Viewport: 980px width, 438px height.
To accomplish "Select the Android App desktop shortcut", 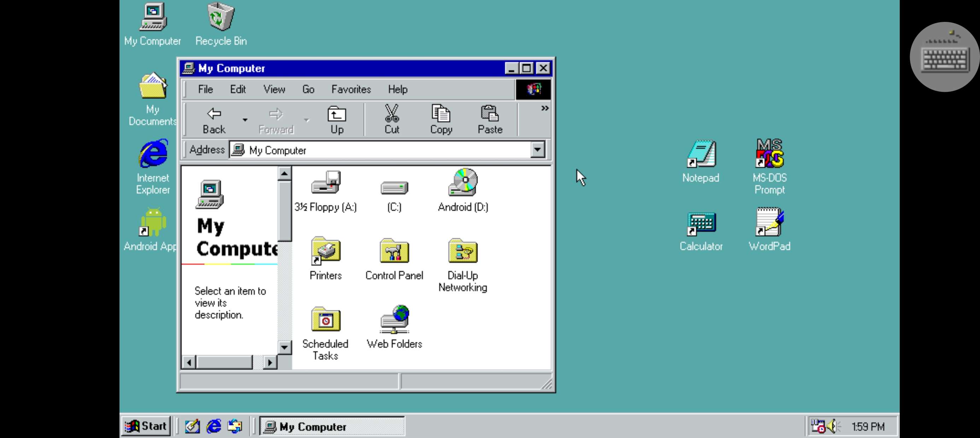I will pyautogui.click(x=151, y=230).
